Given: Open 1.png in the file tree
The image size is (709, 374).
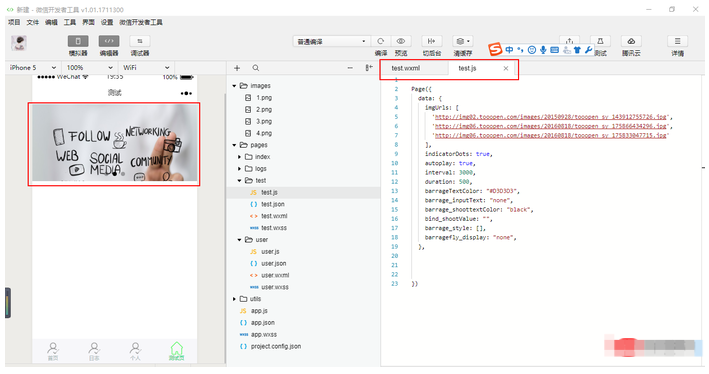Looking at the screenshot, I should [x=264, y=98].
